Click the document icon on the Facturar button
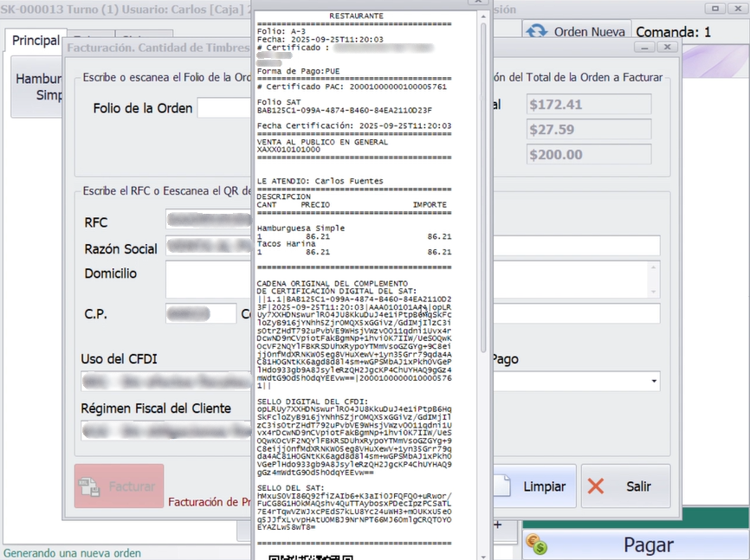The width and height of the screenshot is (750, 560). [x=89, y=486]
